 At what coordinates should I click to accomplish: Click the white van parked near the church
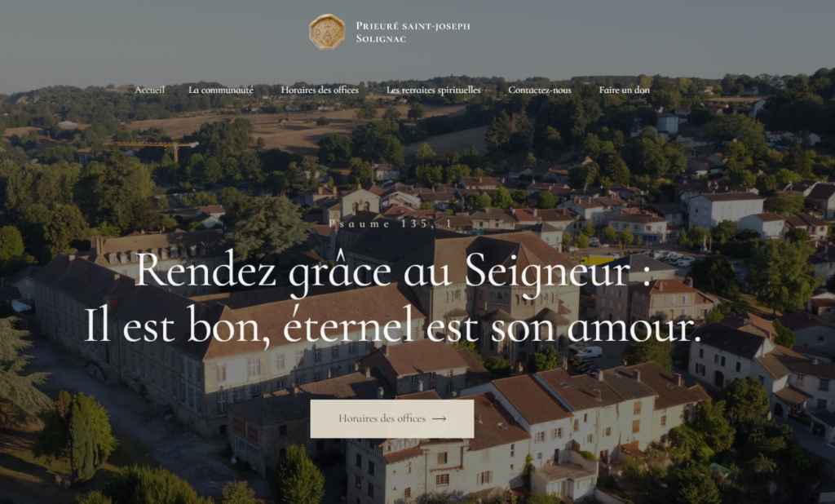[x=588, y=351]
